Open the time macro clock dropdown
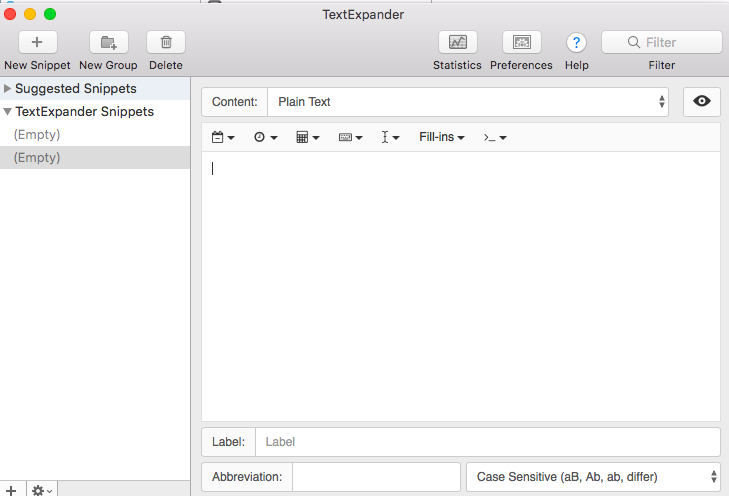Viewport: 729px width, 496px height. [x=265, y=137]
